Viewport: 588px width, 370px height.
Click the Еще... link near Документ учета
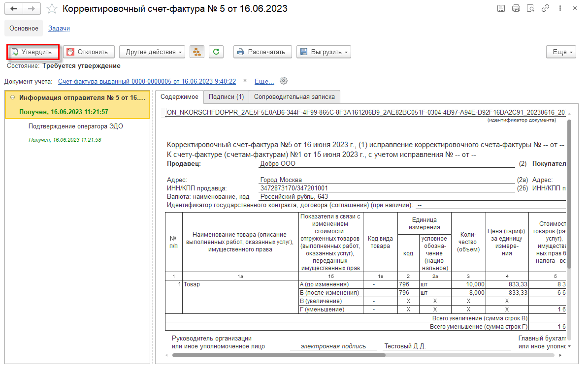click(x=264, y=81)
